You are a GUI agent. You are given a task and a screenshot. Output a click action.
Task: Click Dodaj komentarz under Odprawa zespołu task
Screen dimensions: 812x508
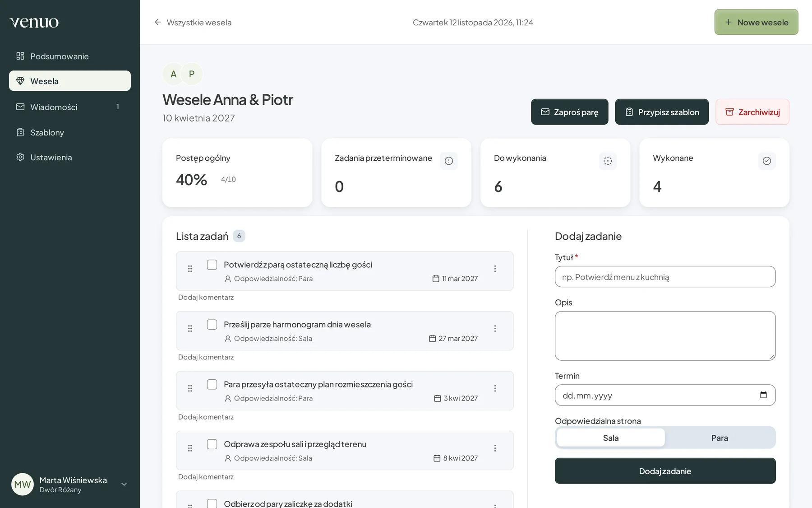pos(206,476)
